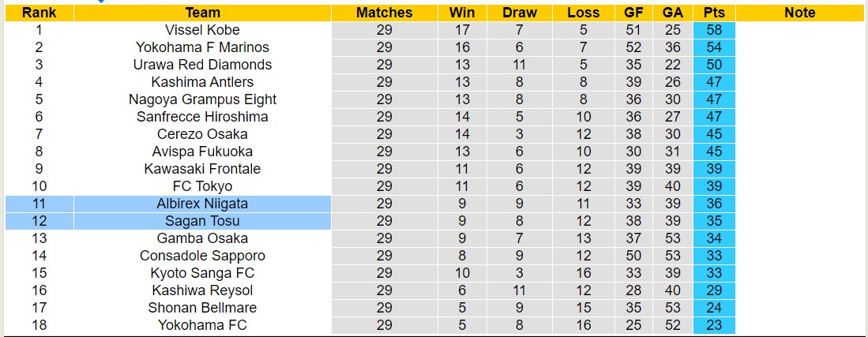This screenshot has width=868, height=337.
Task: Click the highlighted Sagan Tosu team
Action: 203,221
